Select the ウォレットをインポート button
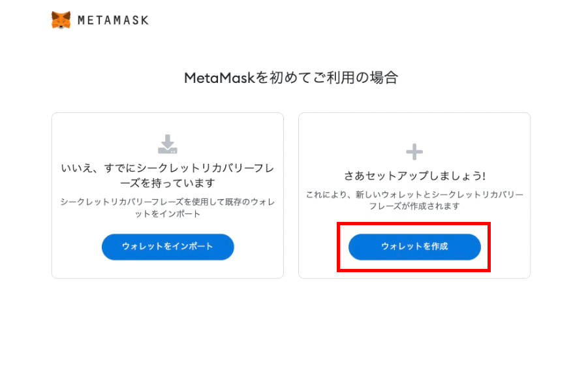 coord(168,247)
